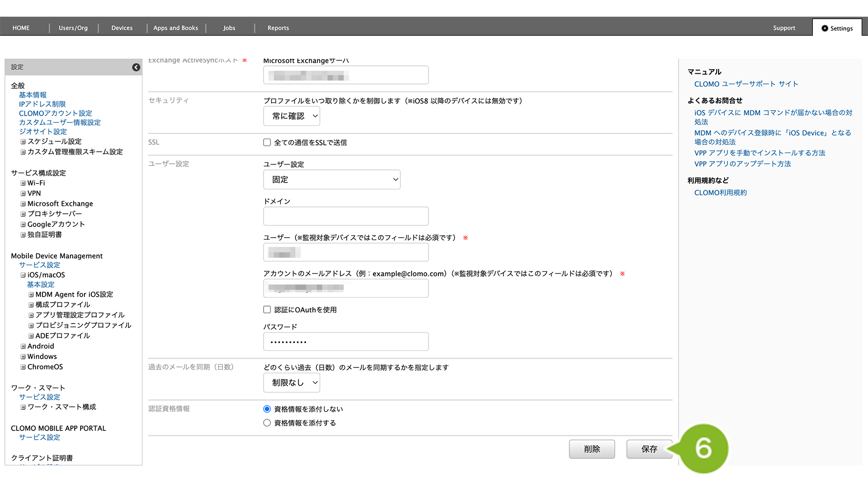Select 資格情報を添付する radio button

(267, 423)
